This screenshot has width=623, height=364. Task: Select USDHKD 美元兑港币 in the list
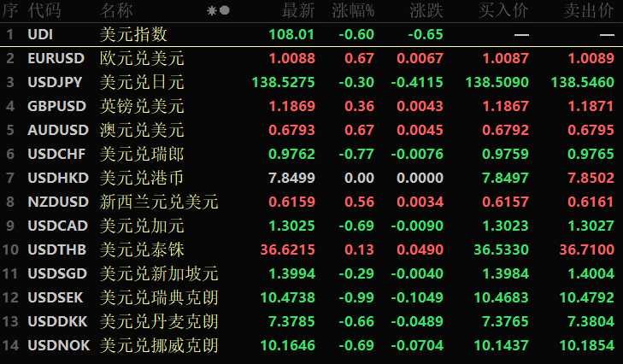click(x=142, y=179)
